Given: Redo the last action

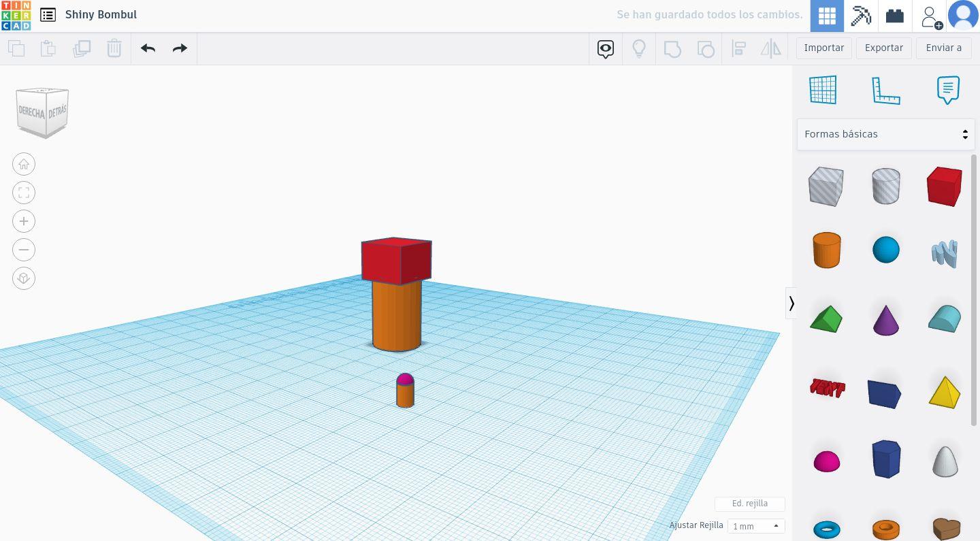Looking at the screenshot, I should point(180,48).
